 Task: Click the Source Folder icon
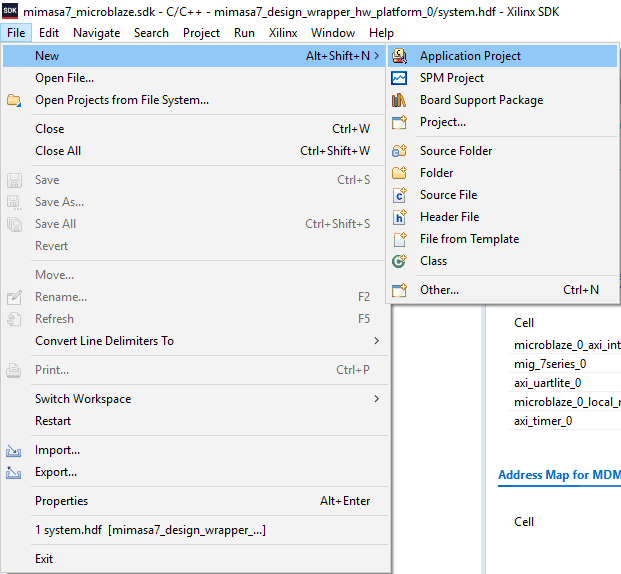point(400,151)
